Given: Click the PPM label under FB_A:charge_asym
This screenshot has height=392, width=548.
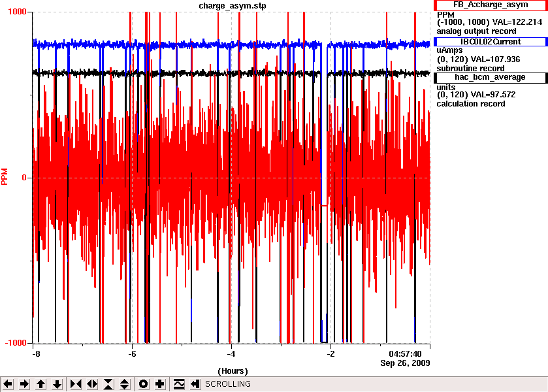Looking at the screenshot, I should (445, 14).
